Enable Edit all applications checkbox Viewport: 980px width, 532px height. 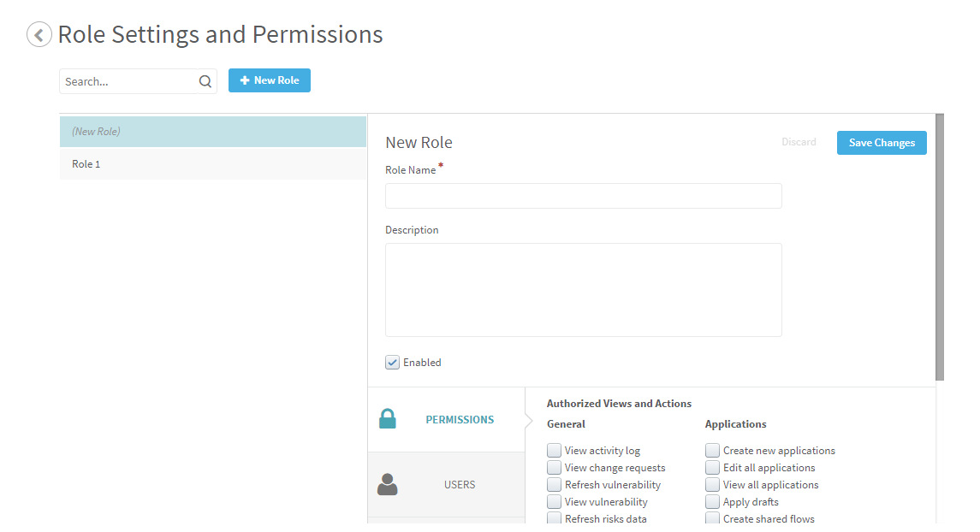pos(713,468)
